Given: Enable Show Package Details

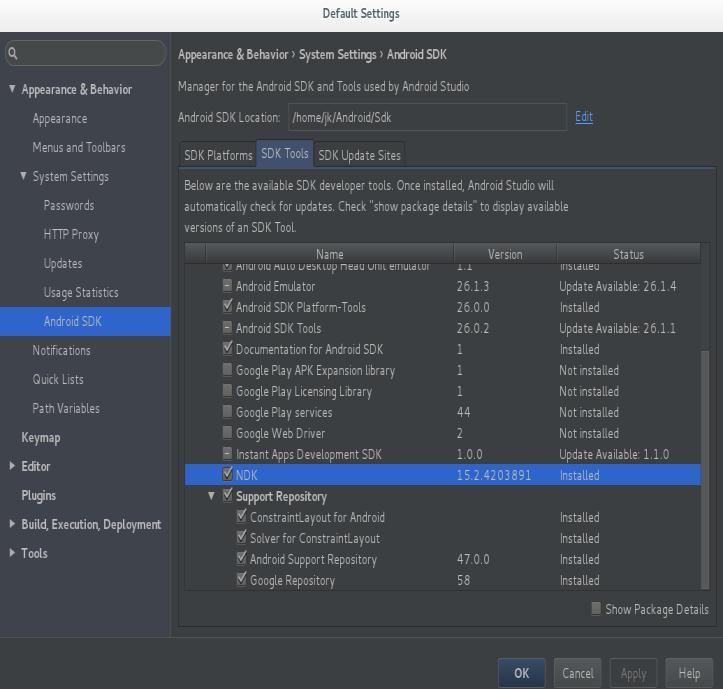Looking at the screenshot, I should point(596,609).
